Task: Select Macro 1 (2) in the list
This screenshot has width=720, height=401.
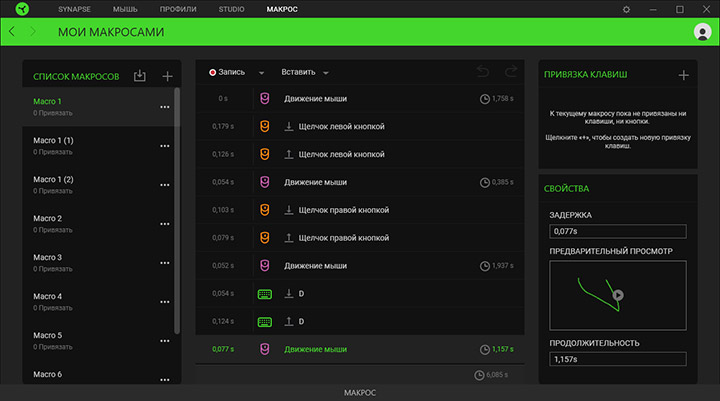Action: click(98, 185)
